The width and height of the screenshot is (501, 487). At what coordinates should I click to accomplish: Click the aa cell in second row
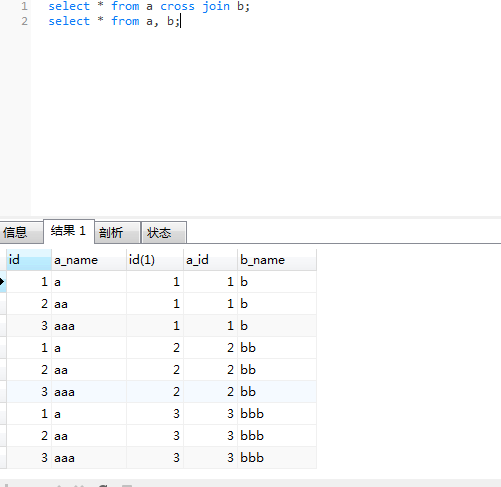tap(89, 304)
